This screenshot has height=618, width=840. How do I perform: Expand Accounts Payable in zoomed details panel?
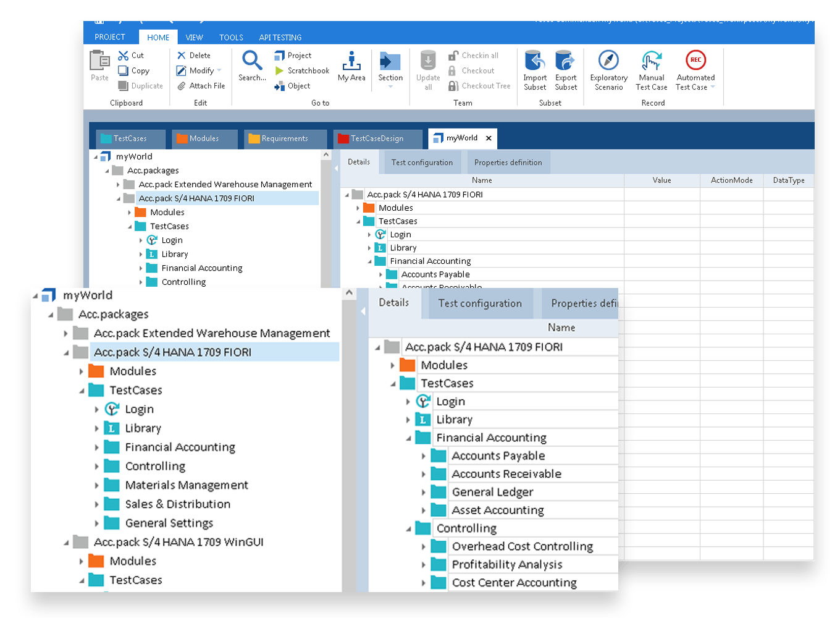[423, 456]
